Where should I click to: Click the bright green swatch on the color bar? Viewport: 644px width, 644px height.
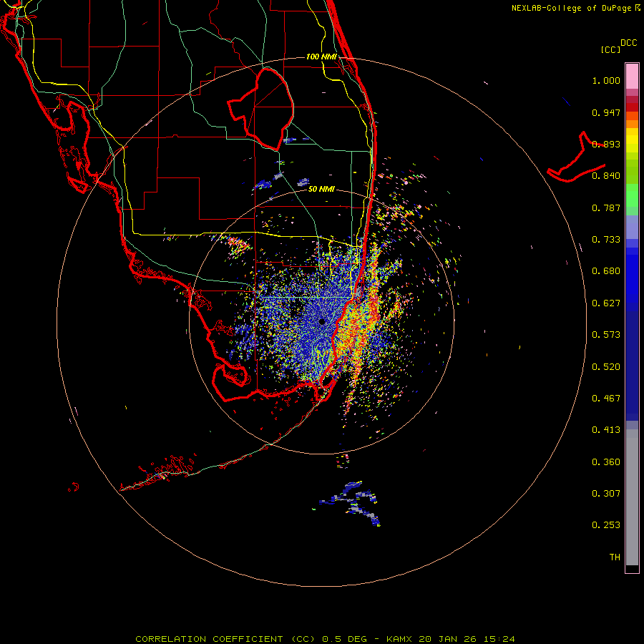[632, 195]
